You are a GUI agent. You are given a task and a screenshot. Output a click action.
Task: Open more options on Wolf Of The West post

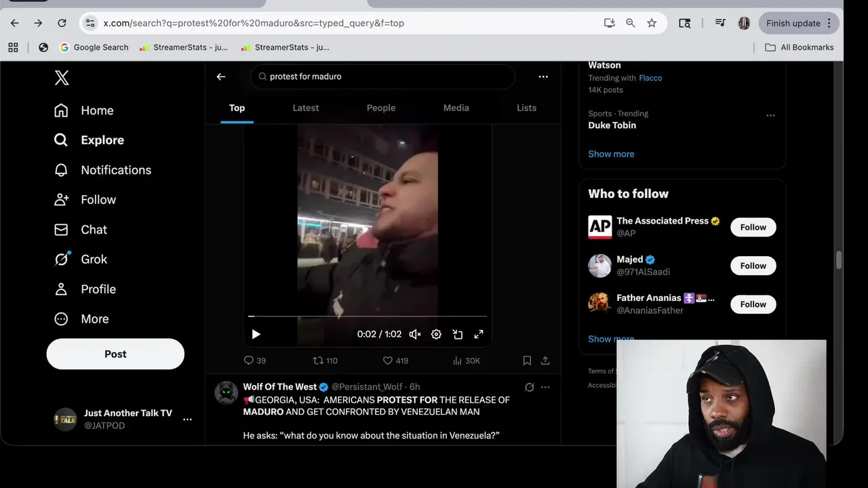tap(545, 387)
